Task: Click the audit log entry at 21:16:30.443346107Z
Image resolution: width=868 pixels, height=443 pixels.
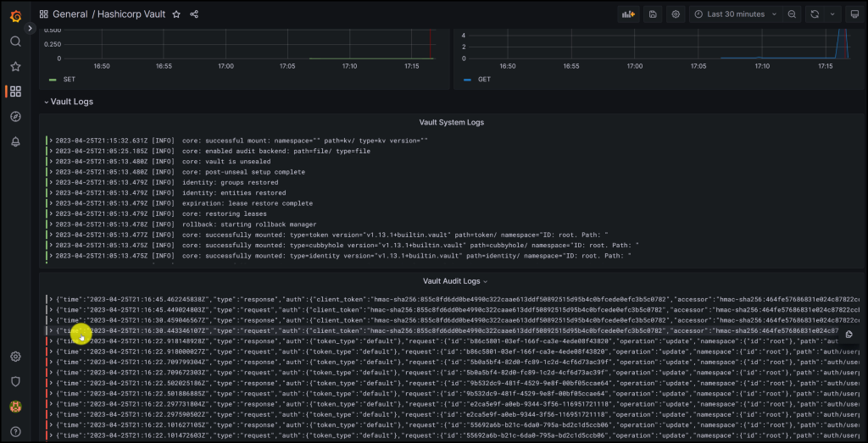Action: [453, 330]
